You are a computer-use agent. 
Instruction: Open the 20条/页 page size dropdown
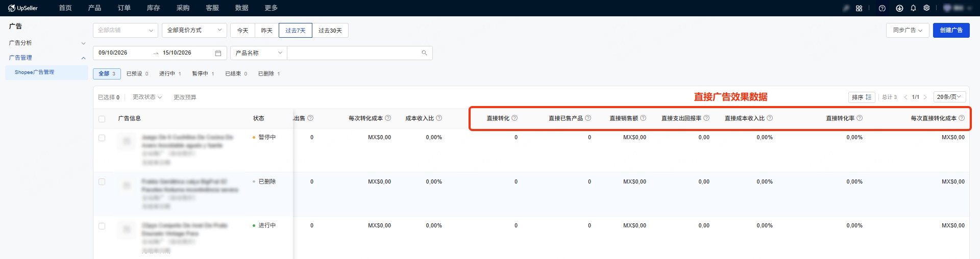(949, 97)
